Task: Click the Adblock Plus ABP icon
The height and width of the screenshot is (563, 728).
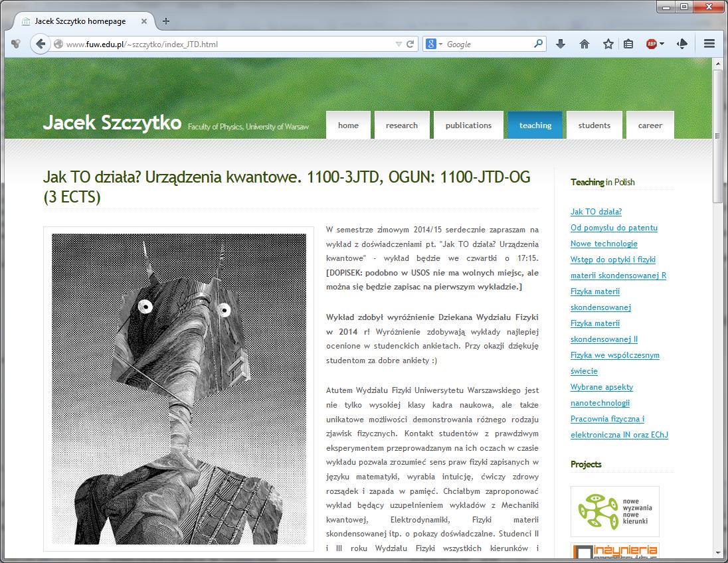Action: (652, 44)
